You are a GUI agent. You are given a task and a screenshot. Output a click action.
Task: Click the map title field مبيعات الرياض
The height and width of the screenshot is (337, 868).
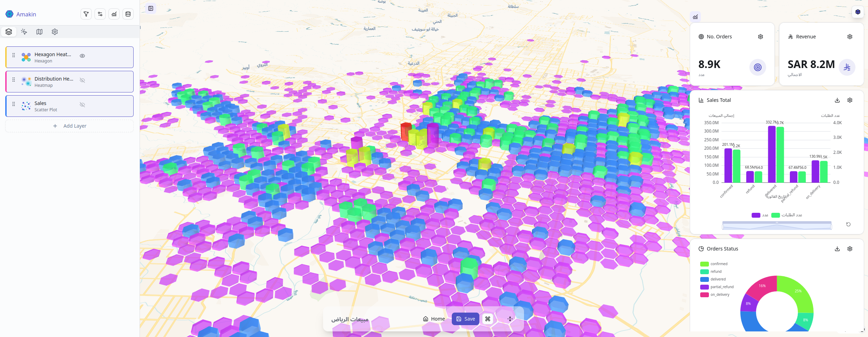[350, 319]
